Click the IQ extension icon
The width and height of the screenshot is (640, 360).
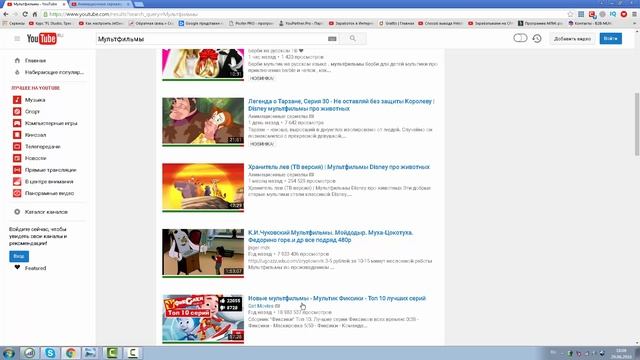(x=613, y=14)
